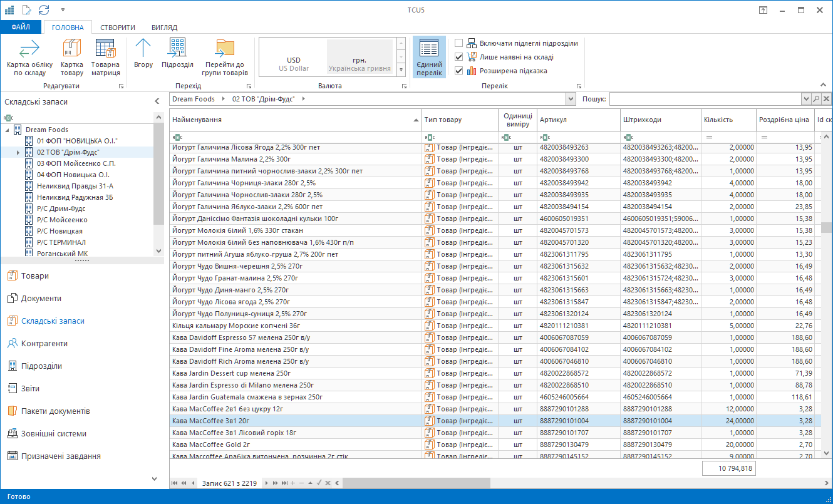The height and width of the screenshot is (504, 833).
Task: Go to previous record
Action: (193, 483)
